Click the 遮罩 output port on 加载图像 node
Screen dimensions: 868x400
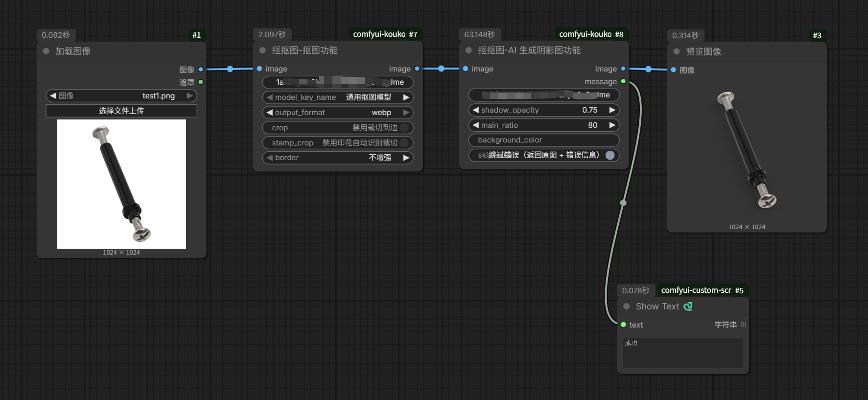tap(201, 82)
